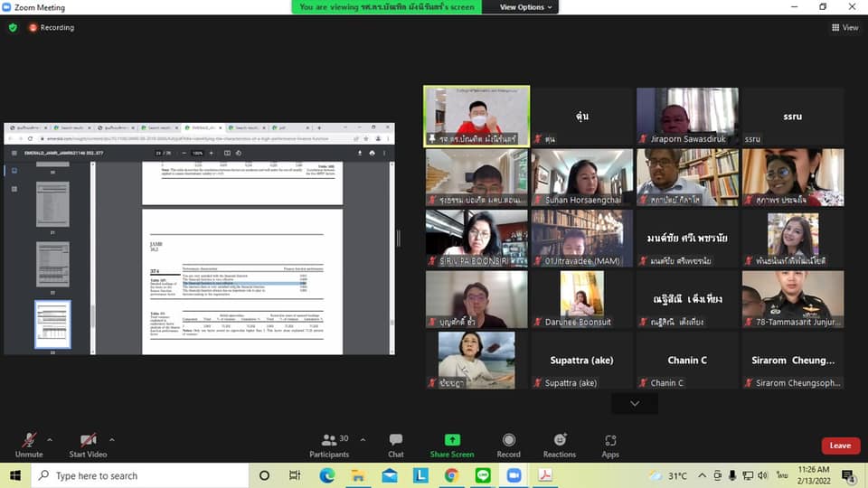Click the divider handle beside shared screen
Screen dimensions: 868x488
coord(399,239)
